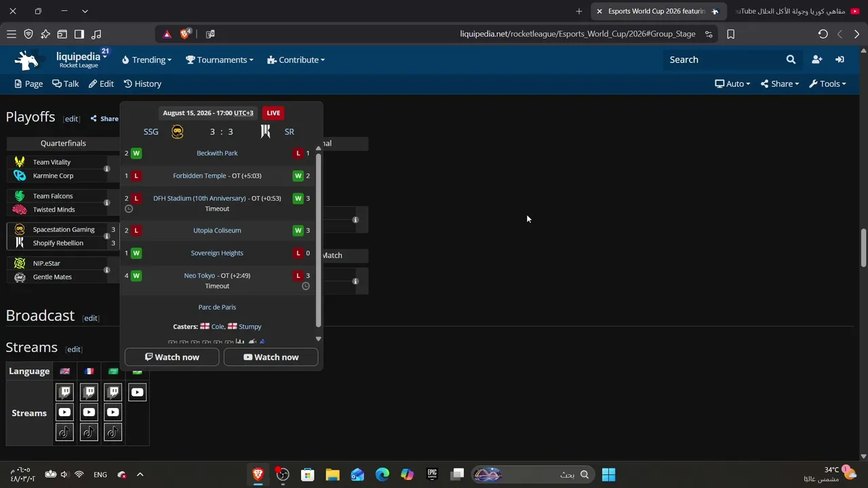Open the liquipedia wiki switcher dropdown
Viewport: 868px width, 488px height.
[80, 60]
